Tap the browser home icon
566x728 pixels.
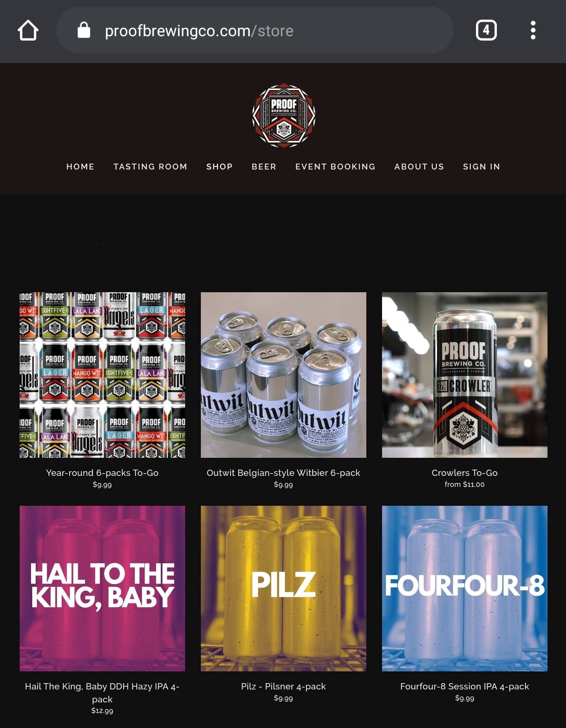pos(28,31)
